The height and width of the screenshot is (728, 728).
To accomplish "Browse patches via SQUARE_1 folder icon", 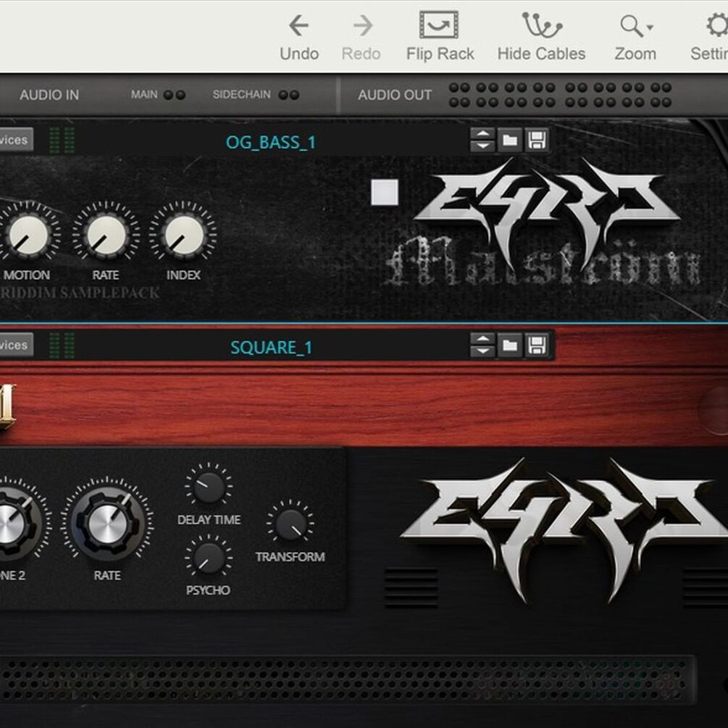I will tap(510, 346).
